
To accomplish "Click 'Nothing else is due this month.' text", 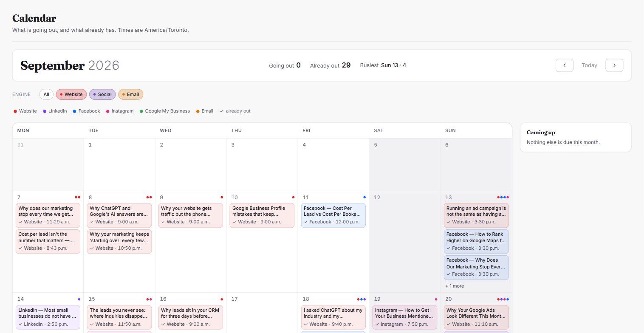I will click(563, 142).
